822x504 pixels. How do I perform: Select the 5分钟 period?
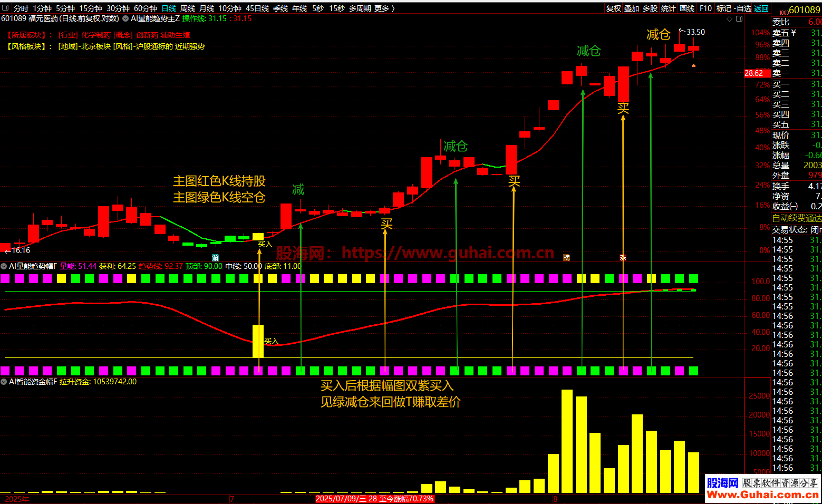[65, 8]
